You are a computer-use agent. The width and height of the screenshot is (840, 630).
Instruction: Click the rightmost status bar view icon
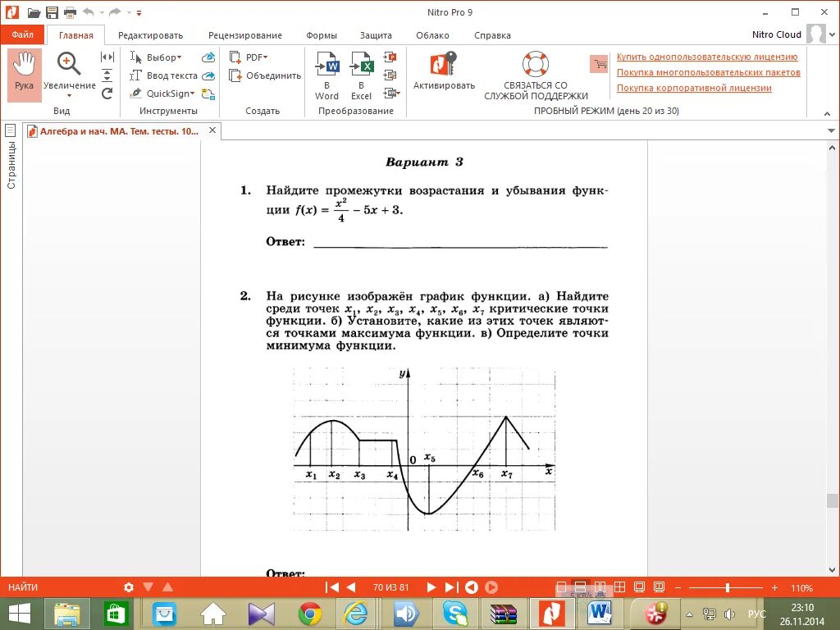point(659,587)
